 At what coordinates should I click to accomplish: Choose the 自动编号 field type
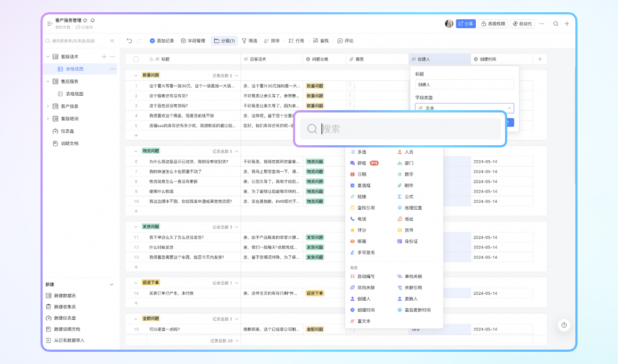point(363,277)
